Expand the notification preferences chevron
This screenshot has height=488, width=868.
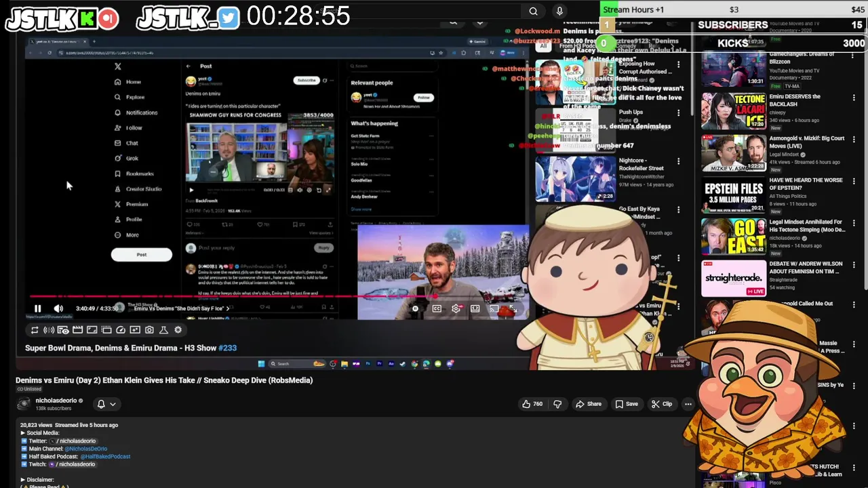coord(113,404)
